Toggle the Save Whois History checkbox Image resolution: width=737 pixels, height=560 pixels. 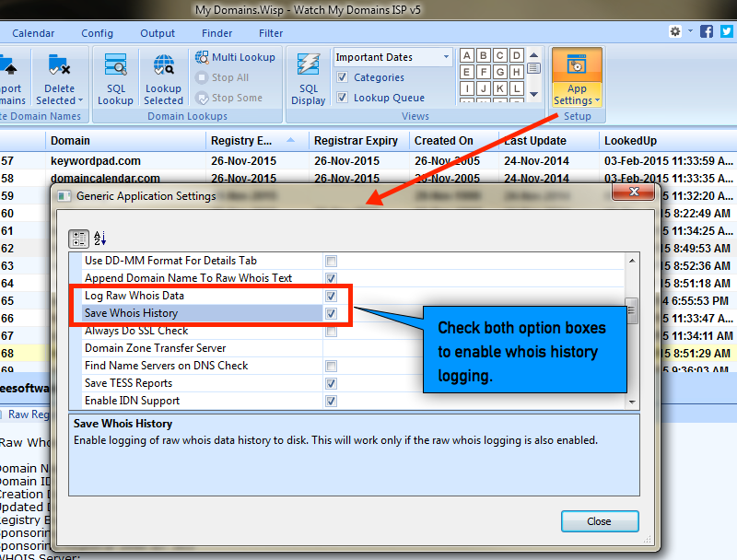click(x=332, y=313)
